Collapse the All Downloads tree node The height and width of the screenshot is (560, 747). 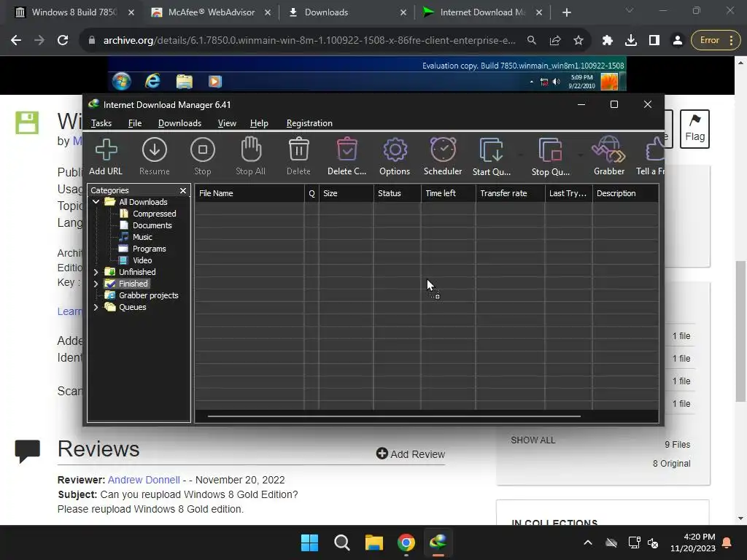point(96,202)
